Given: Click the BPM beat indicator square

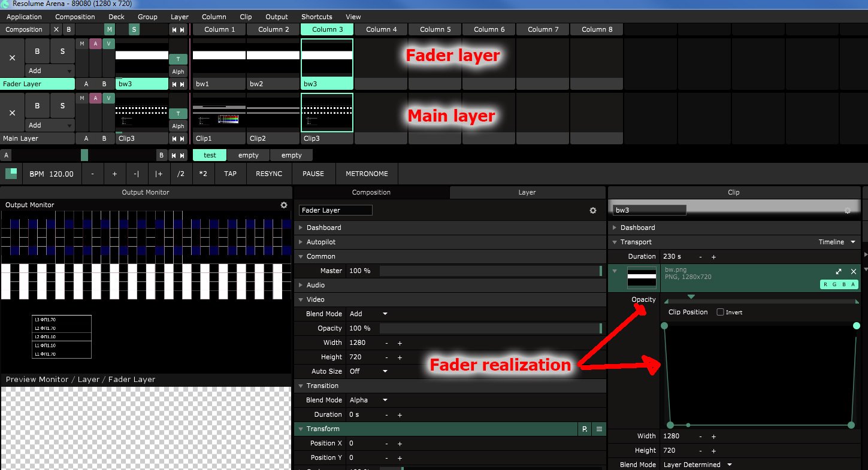Looking at the screenshot, I should [11, 174].
